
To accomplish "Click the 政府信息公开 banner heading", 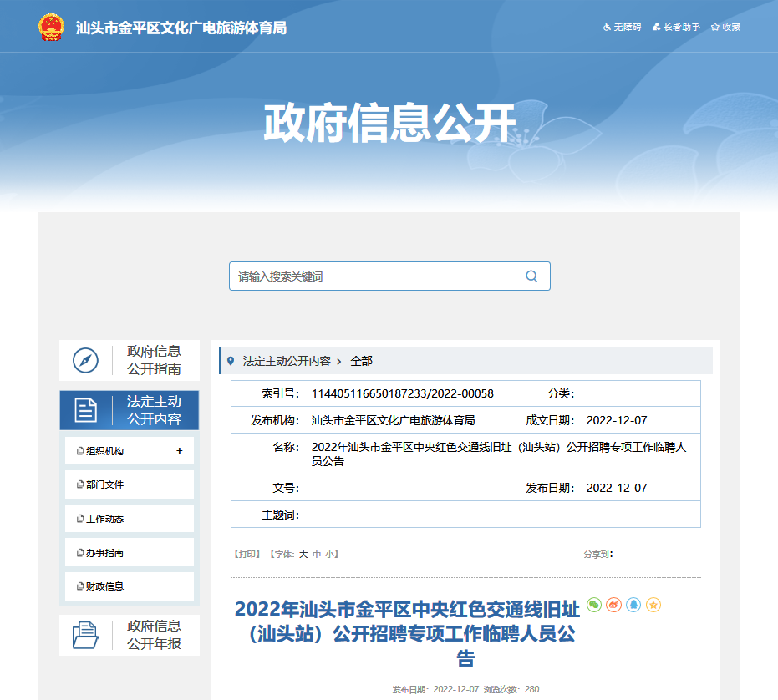I will 389,123.
